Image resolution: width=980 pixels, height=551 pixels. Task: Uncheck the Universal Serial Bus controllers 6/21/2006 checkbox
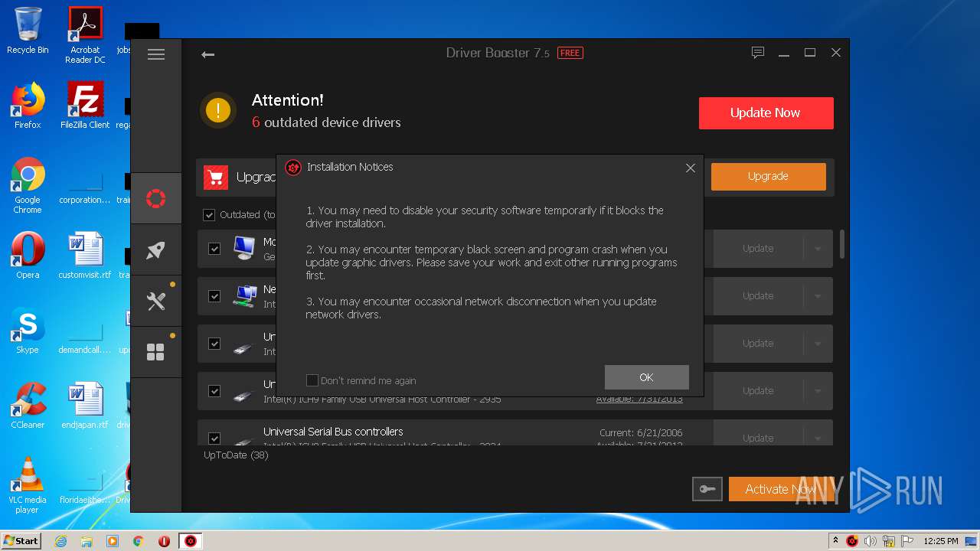tap(214, 439)
